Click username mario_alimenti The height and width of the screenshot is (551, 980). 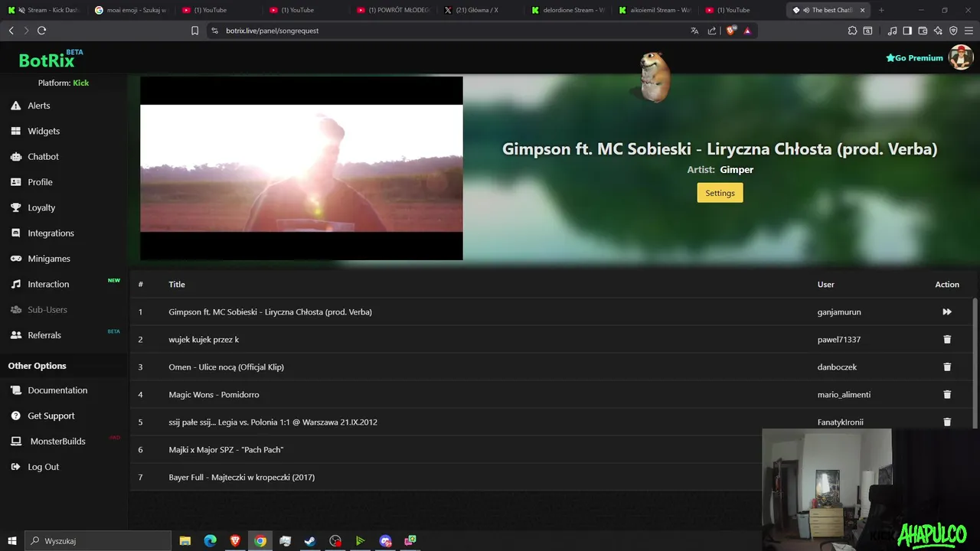(844, 394)
